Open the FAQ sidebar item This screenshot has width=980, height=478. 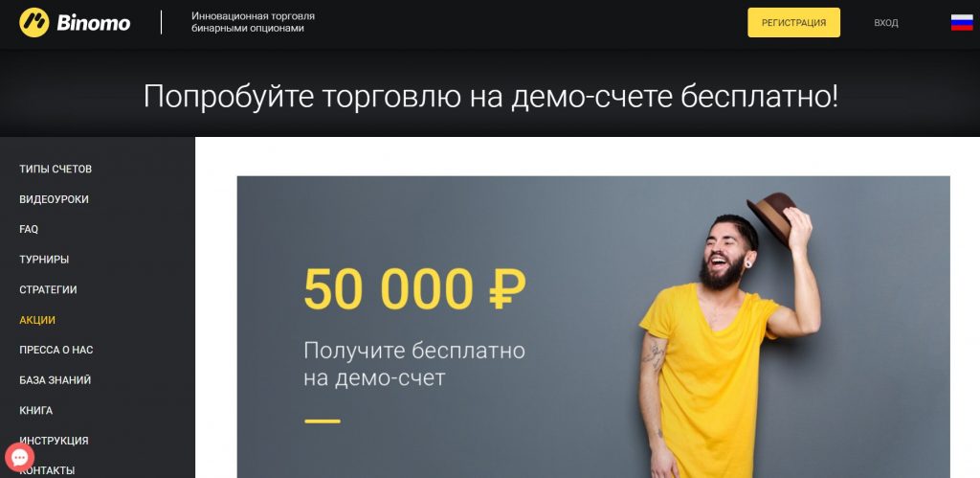click(x=29, y=229)
